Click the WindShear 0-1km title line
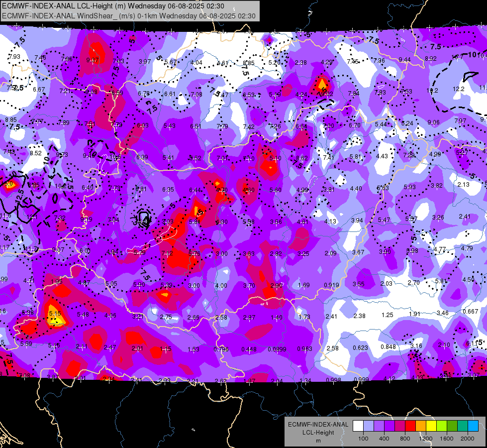The image size is (487, 448). click(128, 16)
